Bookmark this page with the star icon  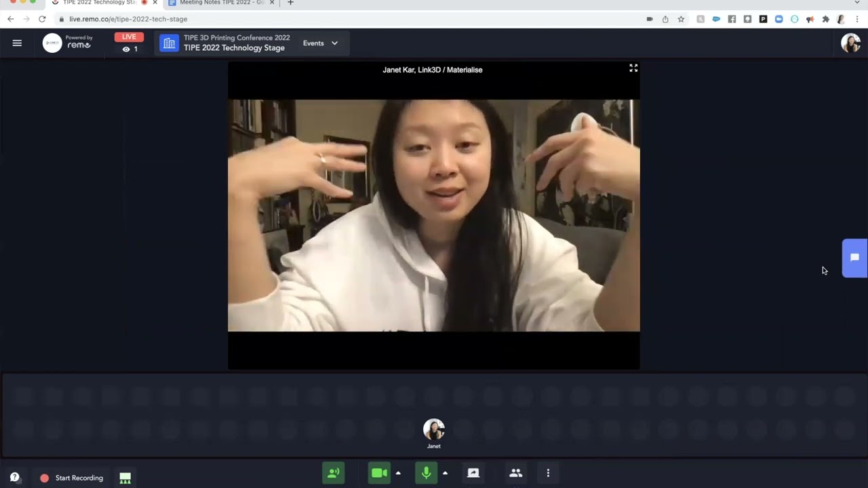[681, 19]
